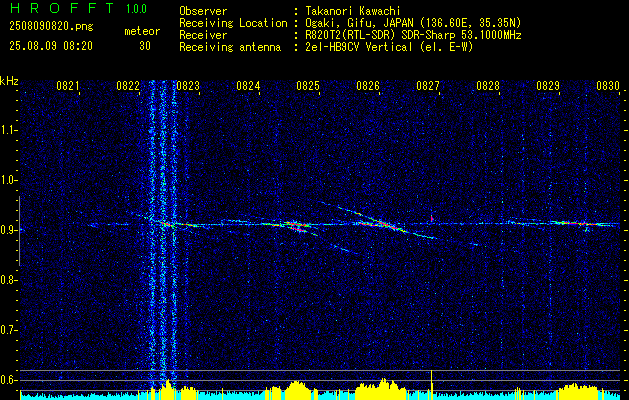Viewport: 629px width, 400px height.
Task: Click the Receiving antenna label
Action: pyautogui.click(x=230, y=47)
